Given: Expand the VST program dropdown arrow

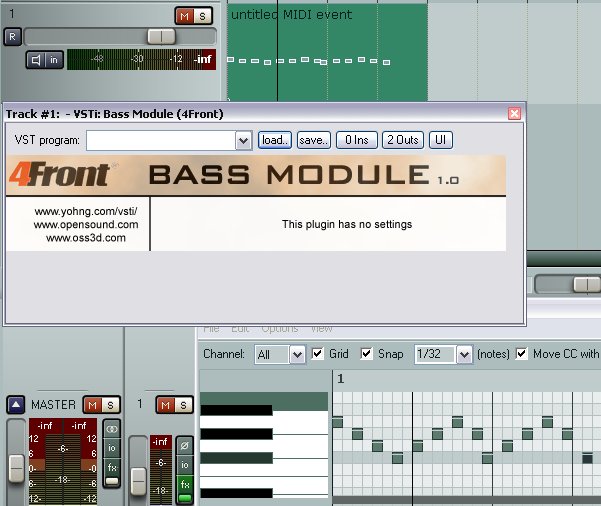Looking at the screenshot, I should pos(243,141).
